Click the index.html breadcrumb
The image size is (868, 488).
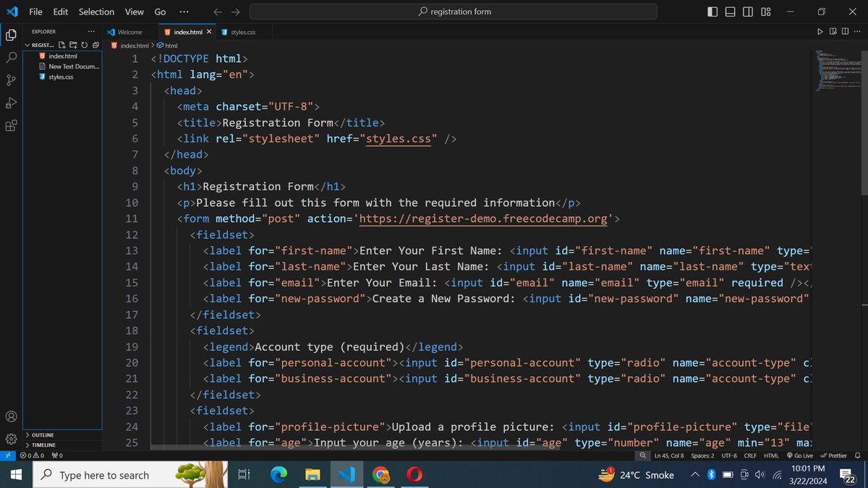129,46
